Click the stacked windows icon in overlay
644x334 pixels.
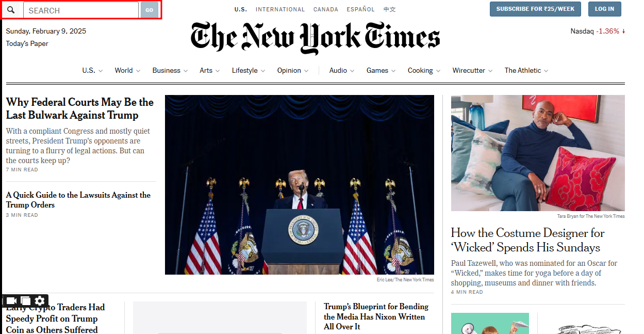[25, 301]
